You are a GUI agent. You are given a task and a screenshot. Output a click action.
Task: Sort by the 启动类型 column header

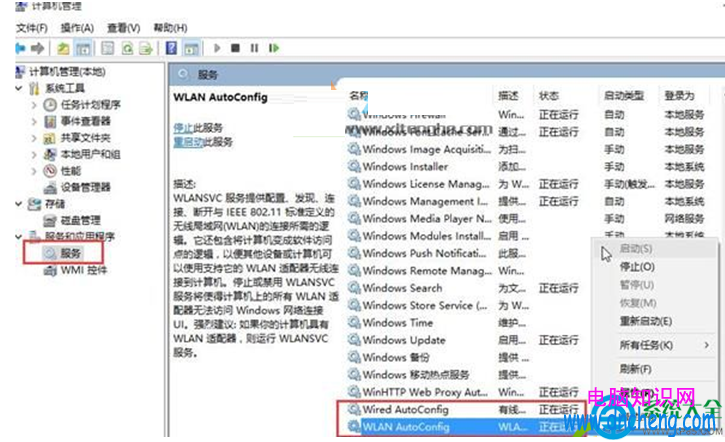(x=624, y=96)
